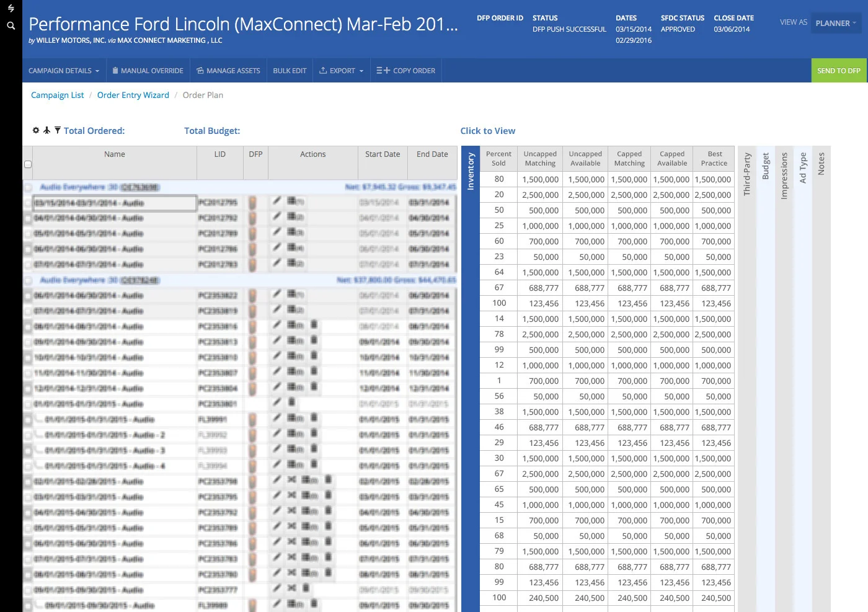Check the box for 12/01/2014-12/31/2014 Audio row
868x612 pixels.
click(x=28, y=389)
